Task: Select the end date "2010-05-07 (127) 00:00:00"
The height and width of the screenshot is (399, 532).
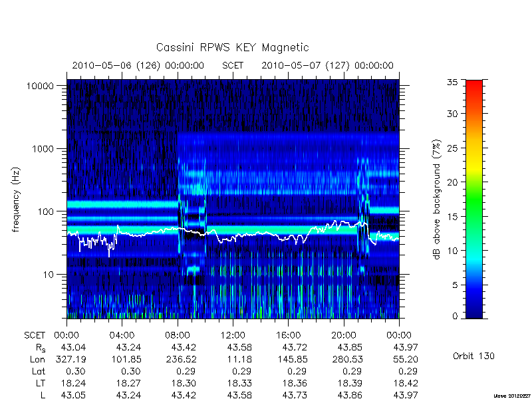Action: pyautogui.click(x=327, y=65)
